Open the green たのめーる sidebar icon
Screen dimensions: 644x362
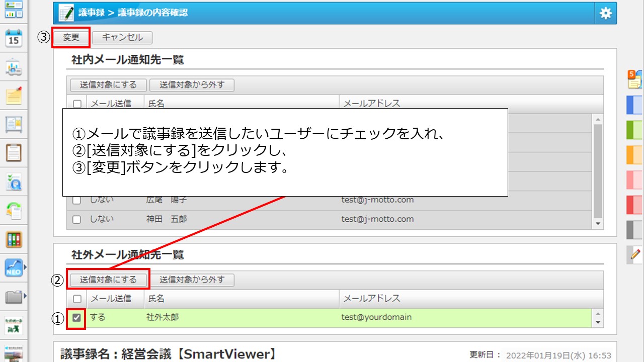pos(14,326)
